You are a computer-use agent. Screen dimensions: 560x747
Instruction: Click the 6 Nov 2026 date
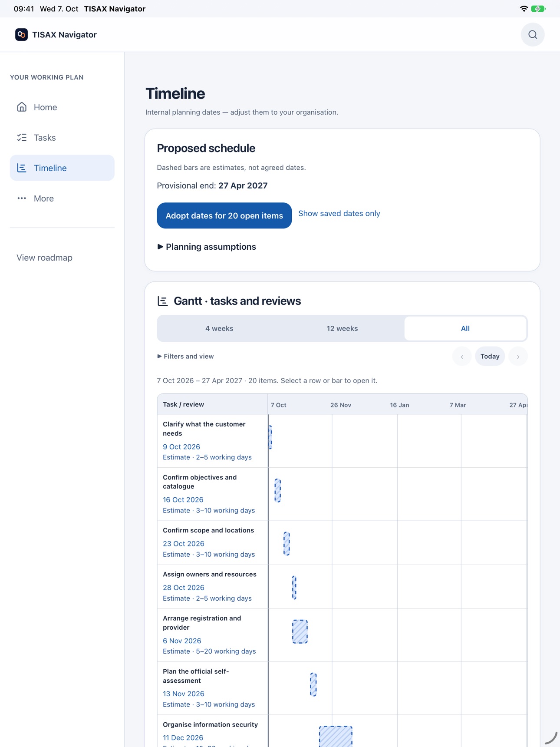[x=182, y=641]
